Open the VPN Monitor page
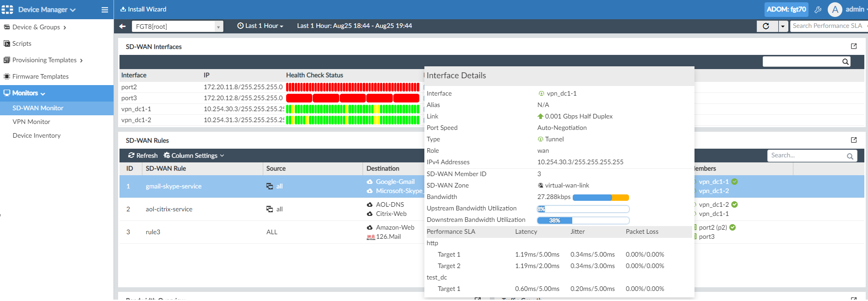 tap(31, 122)
